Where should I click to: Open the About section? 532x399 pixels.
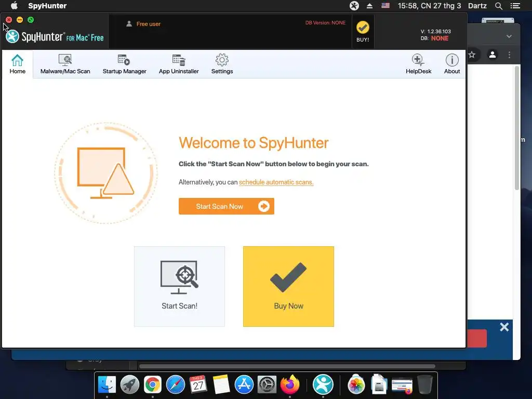pos(452,64)
